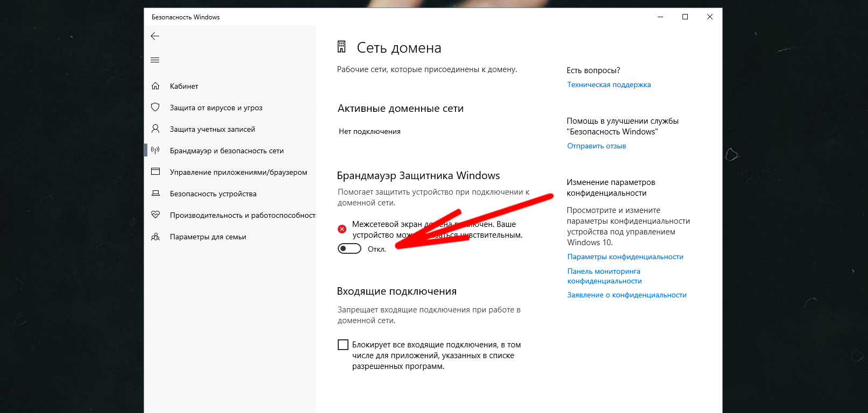868x413 pixels.
Task: Open the Техническая поддержка link
Action: coord(609,84)
